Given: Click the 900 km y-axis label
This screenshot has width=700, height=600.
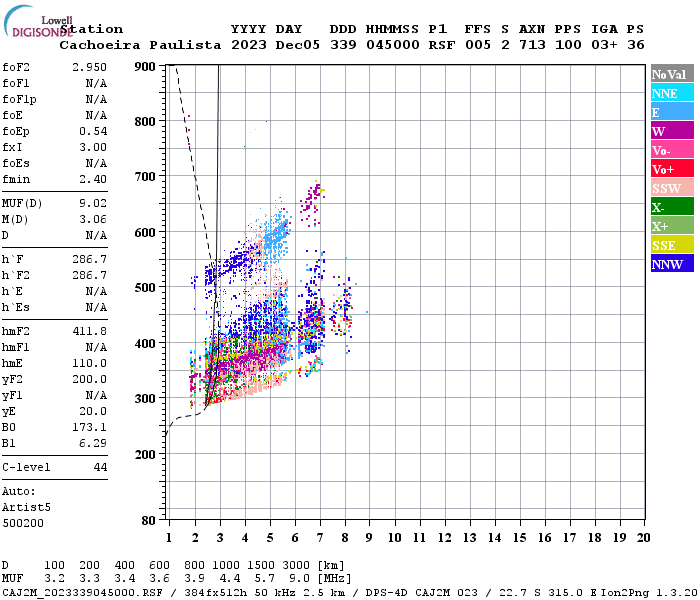Looking at the screenshot, I should [x=145, y=67].
